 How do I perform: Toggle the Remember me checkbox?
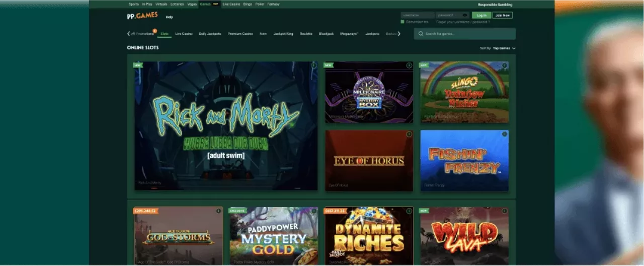point(403,22)
